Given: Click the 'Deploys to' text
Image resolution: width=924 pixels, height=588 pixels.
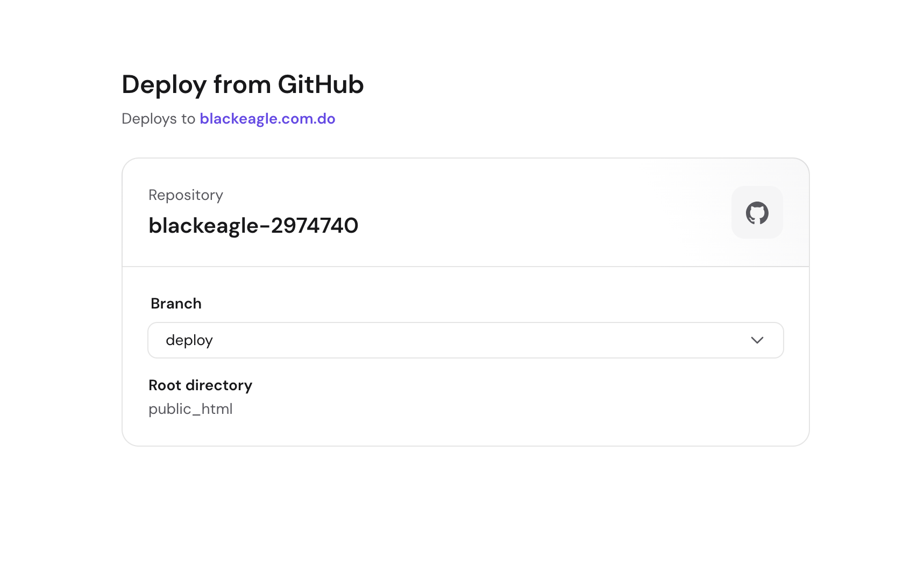Looking at the screenshot, I should point(158,119).
